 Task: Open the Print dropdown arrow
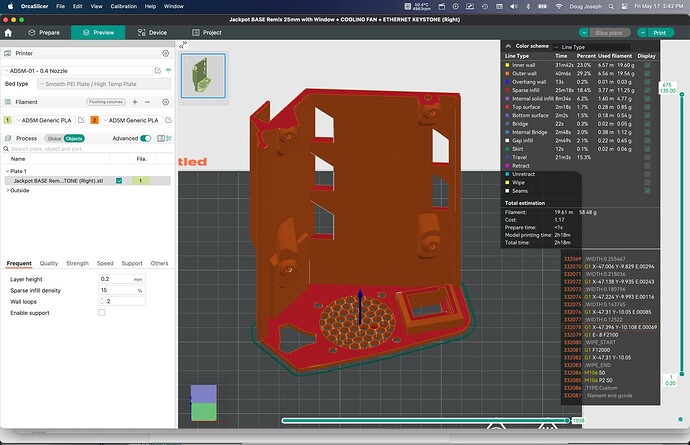[x=642, y=33]
